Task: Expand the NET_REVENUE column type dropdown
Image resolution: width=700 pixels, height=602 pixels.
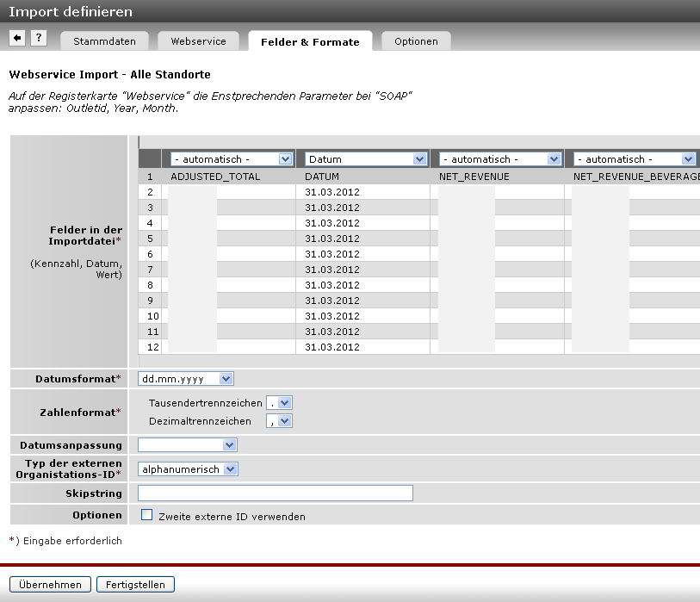Action: point(500,159)
